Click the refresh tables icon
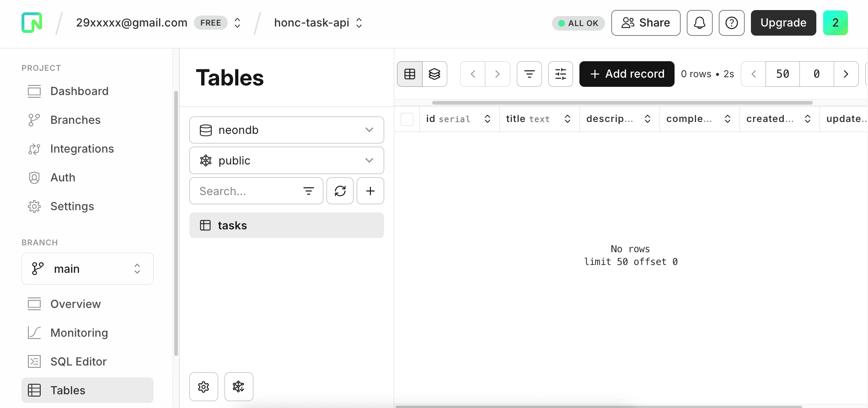This screenshot has height=408, width=868. 340,191
